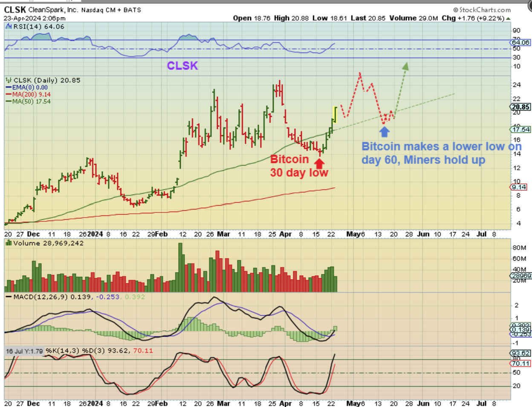Click the yellow-highlighted latest price bar
This screenshot has height=407, width=532.
click(335, 115)
